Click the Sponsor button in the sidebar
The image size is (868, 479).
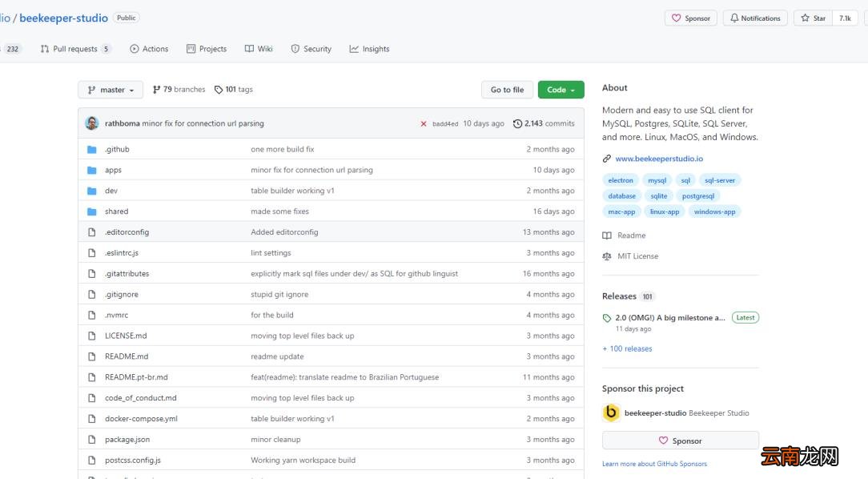pyautogui.click(x=681, y=441)
